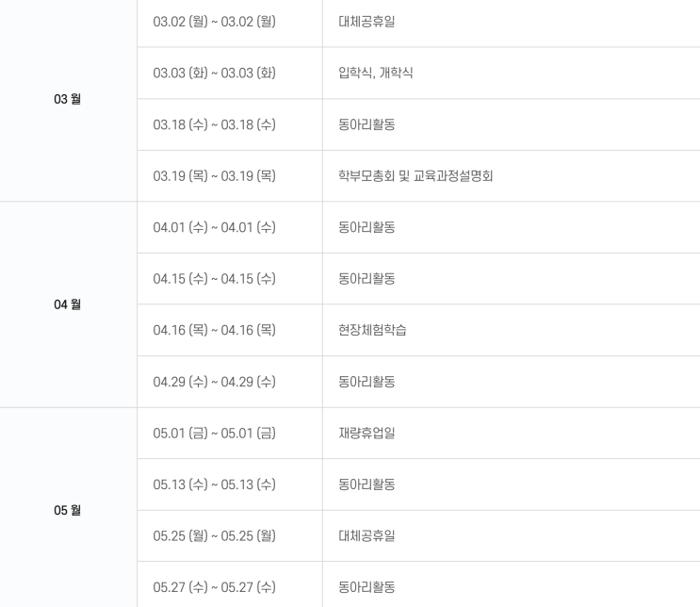The width and height of the screenshot is (700, 607).
Task: Click the 05.13 (수) date range cell
Action: (x=214, y=484)
